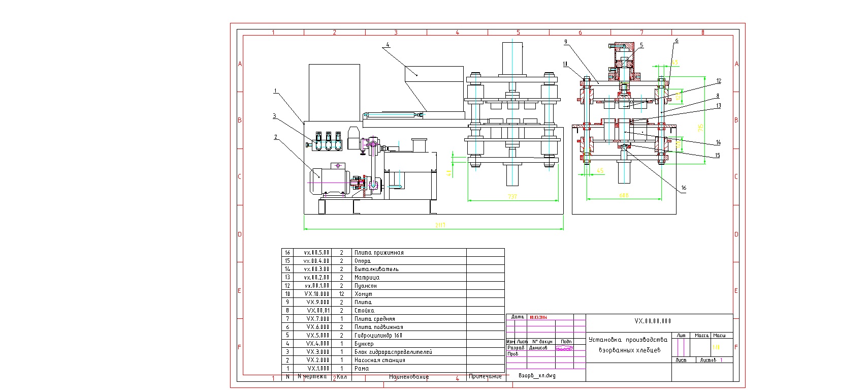Click the 'Дата' label
This screenshot has height=390, width=868.
point(518,317)
